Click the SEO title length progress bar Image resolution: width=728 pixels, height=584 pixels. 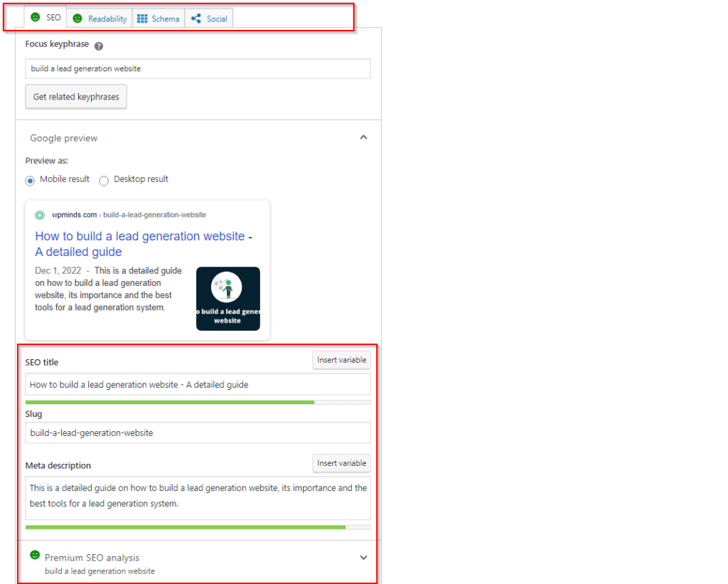coord(198,403)
